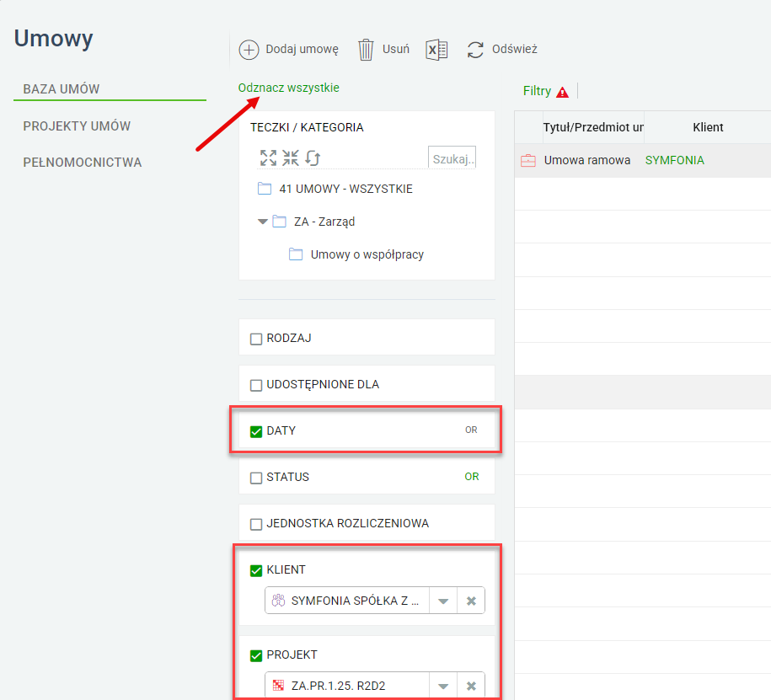Select 41 UMOWY - WSZYSTKIE in the tree
Viewport: 771px width, 700px height.
(x=345, y=189)
